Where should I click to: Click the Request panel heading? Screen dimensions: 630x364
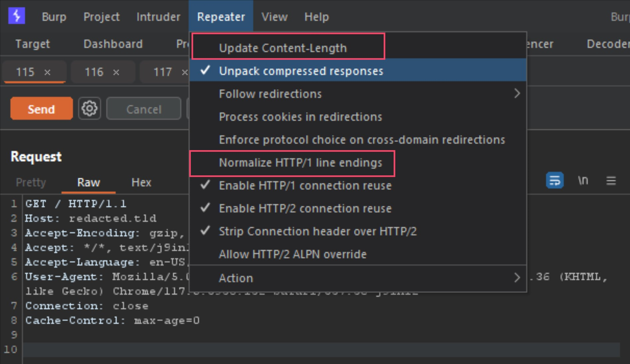(36, 156)
